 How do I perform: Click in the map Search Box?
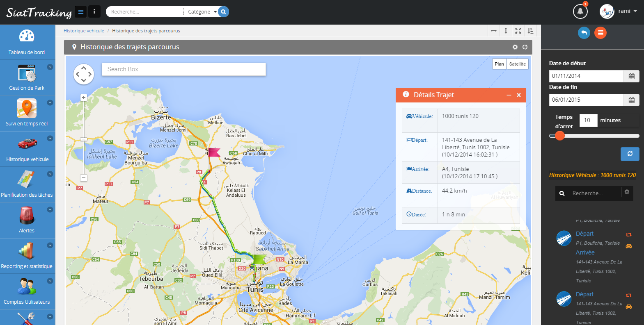click(x=184, y=69)
